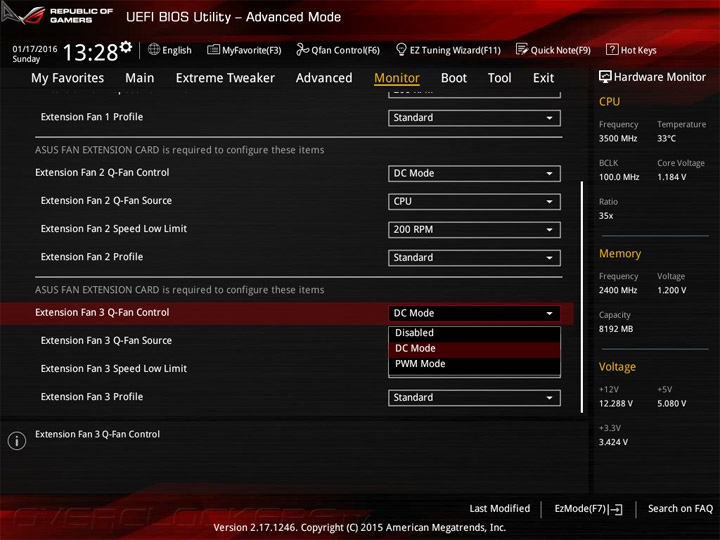Click the English language button
Image resolution: width=720 pixels, height=540 pixels.
(170, 50)
